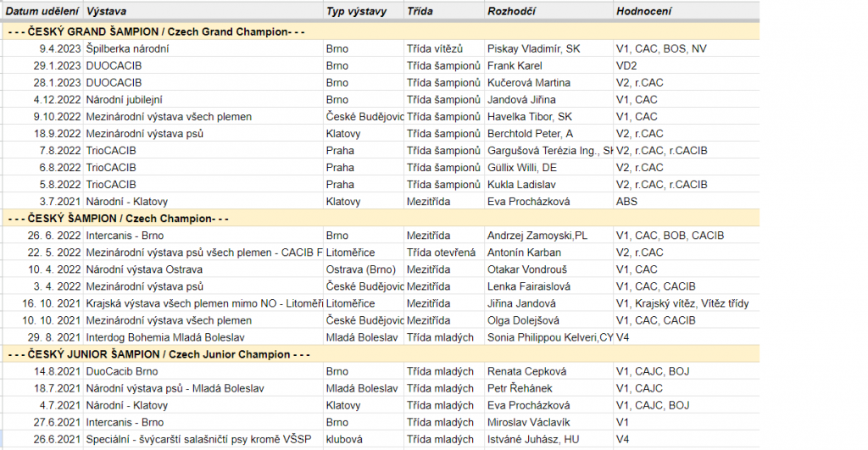Click the DuoCacib Brno cell
The image size is (868, 450).
pos(203,371)
